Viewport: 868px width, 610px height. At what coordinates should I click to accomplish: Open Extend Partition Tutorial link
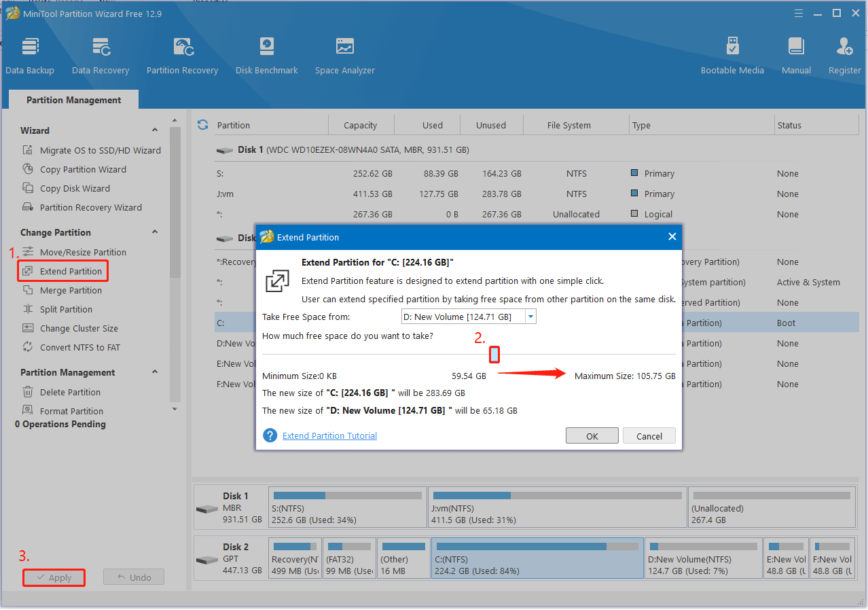click(329, 436)
